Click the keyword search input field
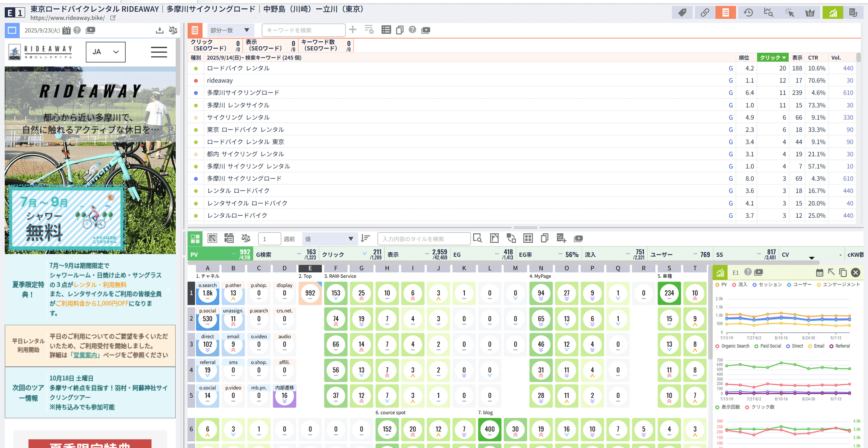The image size is (868, 448). (304, 30)
